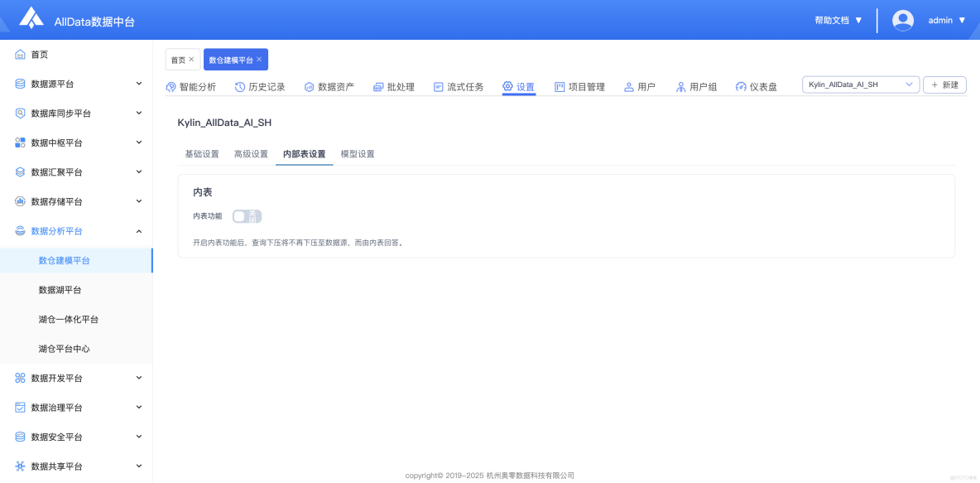Open the 用户 users section

tap(640, 86)
